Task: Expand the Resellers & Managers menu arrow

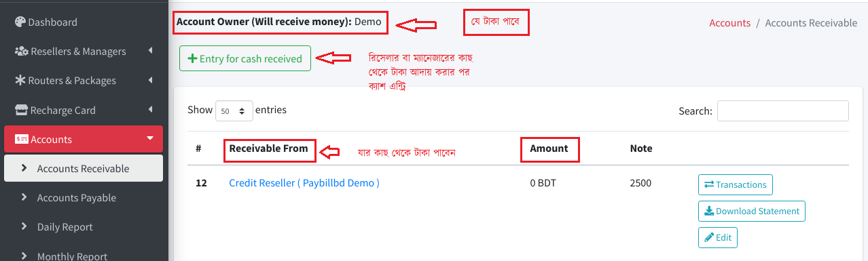Action: (x=149, y=51)
